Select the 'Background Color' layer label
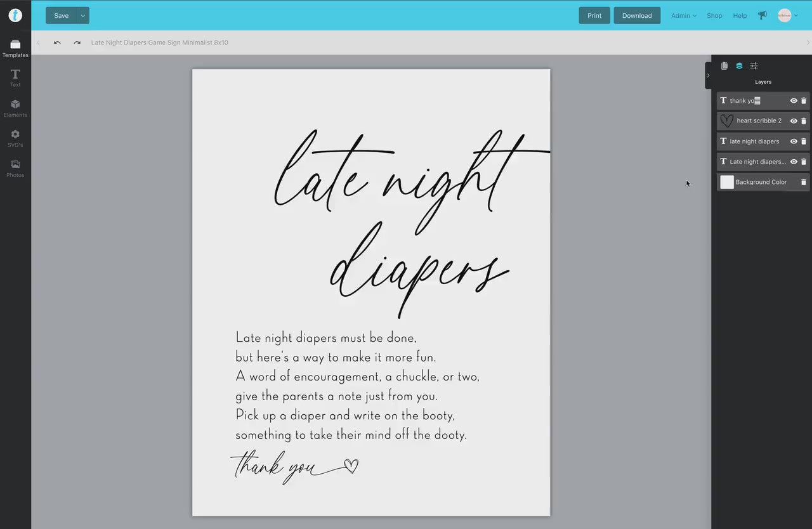 (761, 182)
